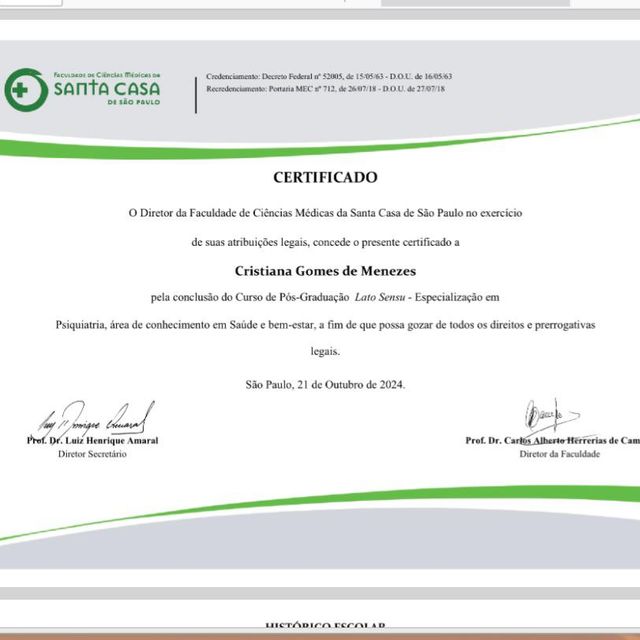The height and width of the screenshot is (640, 640).
Task: Click the line starting 'Credenciamento: Decreto Federal'
Action: (x=329, y=76)
